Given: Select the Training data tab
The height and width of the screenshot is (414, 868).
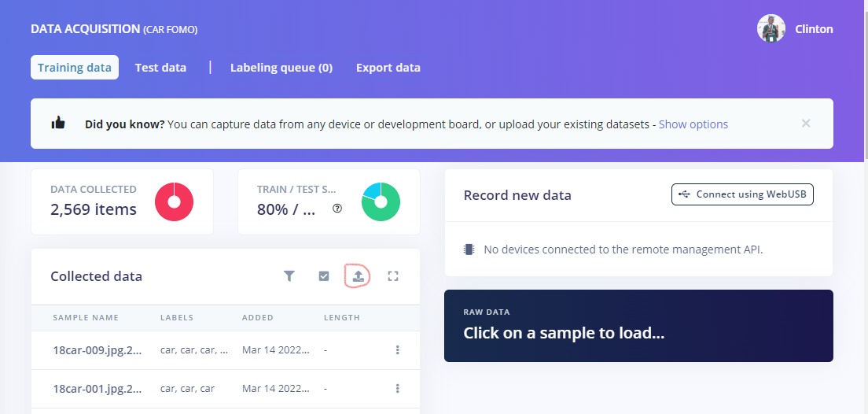Looking at the screenshot, I should 75,68.
